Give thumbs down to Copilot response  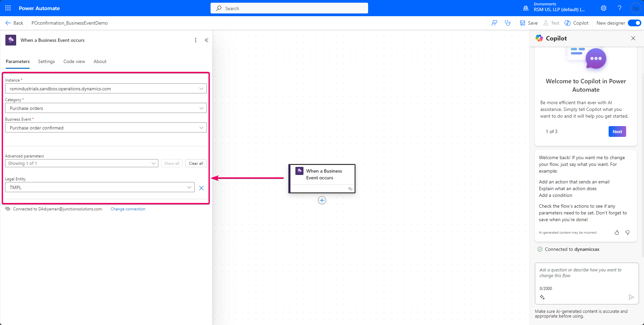pos(627,233)
